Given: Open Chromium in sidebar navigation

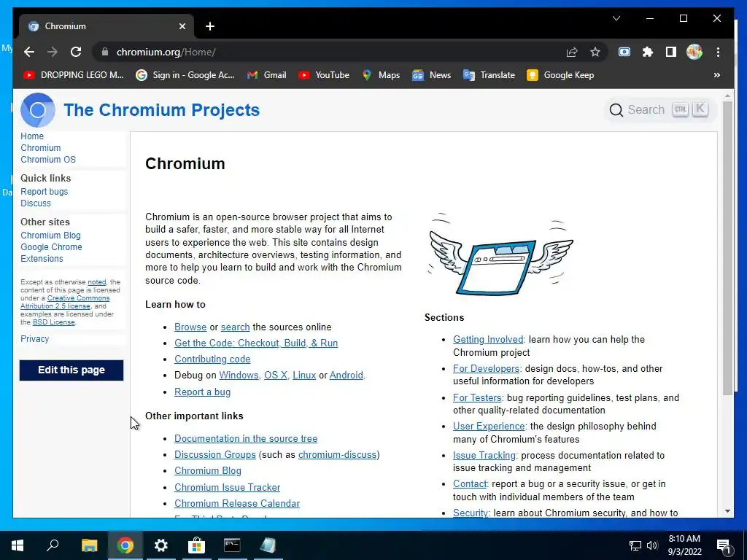Looking at the screenshot, I should coord(41,147).
